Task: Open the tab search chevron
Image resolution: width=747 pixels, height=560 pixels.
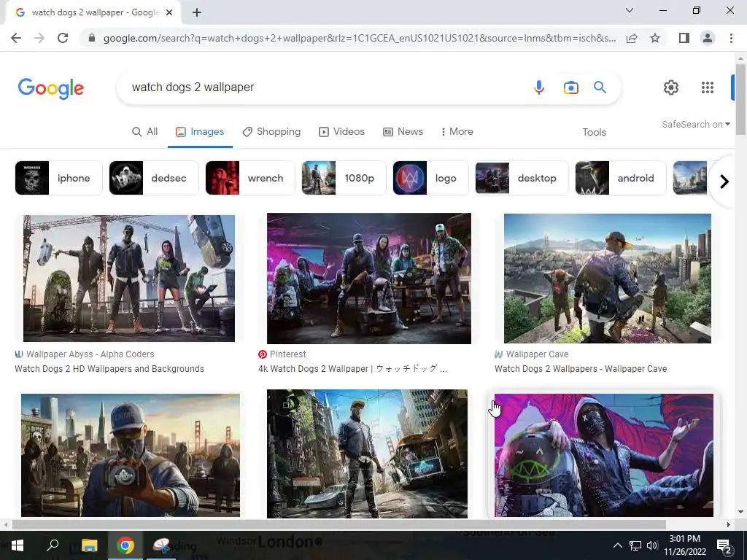Action: pyautogui.click(x=630, y=10)
